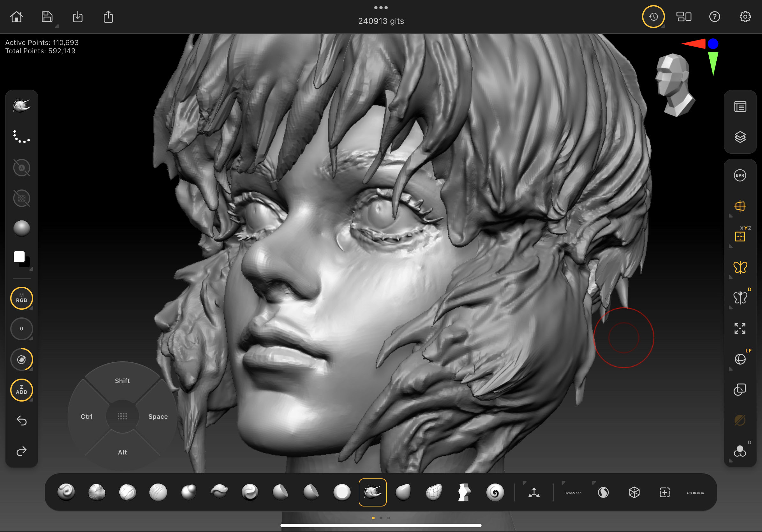Toggle the M RGB color mode
Screen dimensions: 762x532
click(22, 298)
